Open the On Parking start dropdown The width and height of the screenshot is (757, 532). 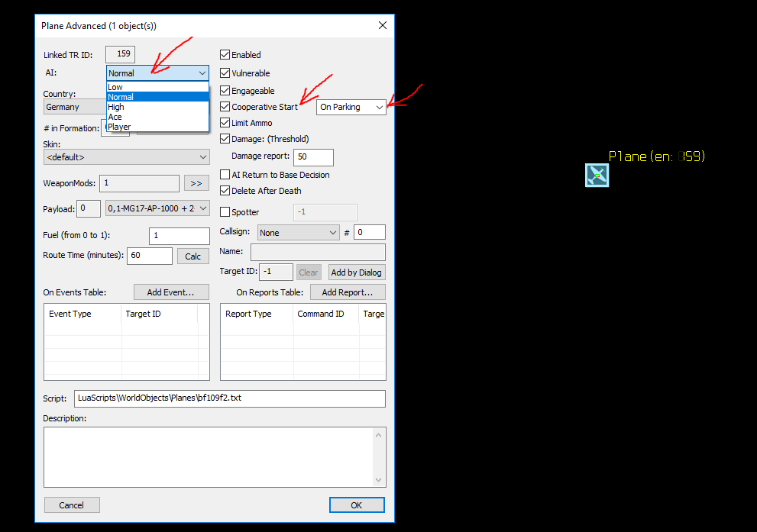tap(351, 107)
